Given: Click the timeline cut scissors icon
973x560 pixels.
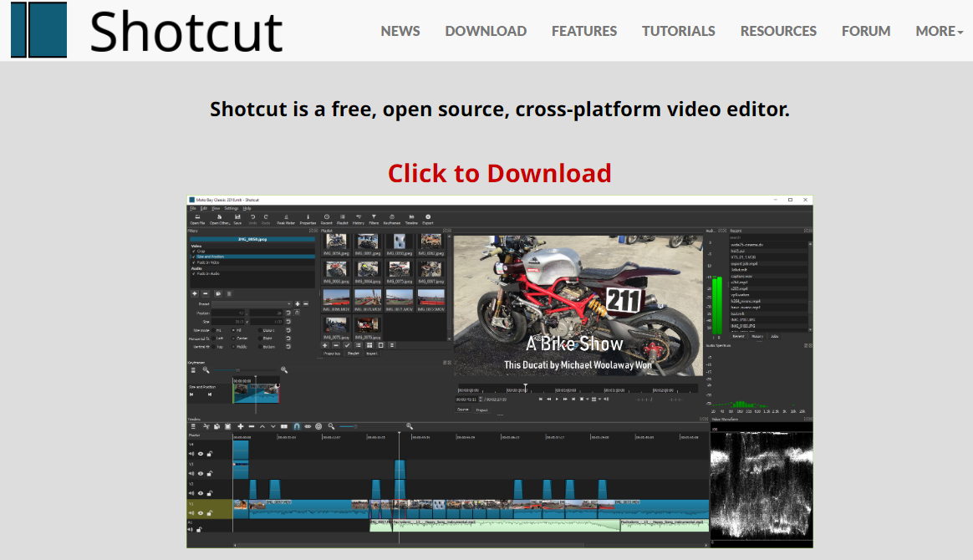Looking at the screenshot, I should [206, 426].
